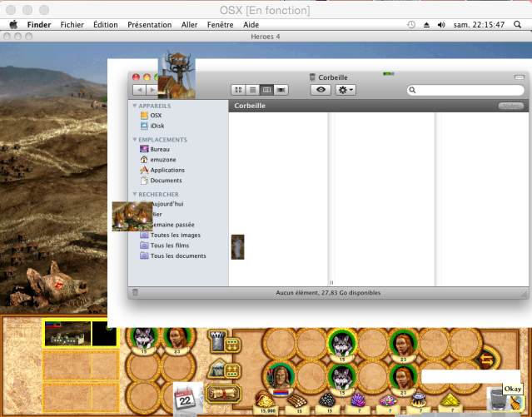Select the male hero portrait
This screenshot has height=417, width=532.
[x=281, y=378]
